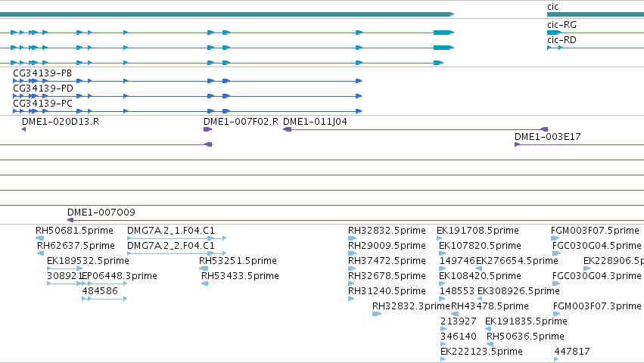The width and height of the screenshot is (644, 363).
Task: Click the DME1-020D13.R feature label
Action: coord(61,122)
